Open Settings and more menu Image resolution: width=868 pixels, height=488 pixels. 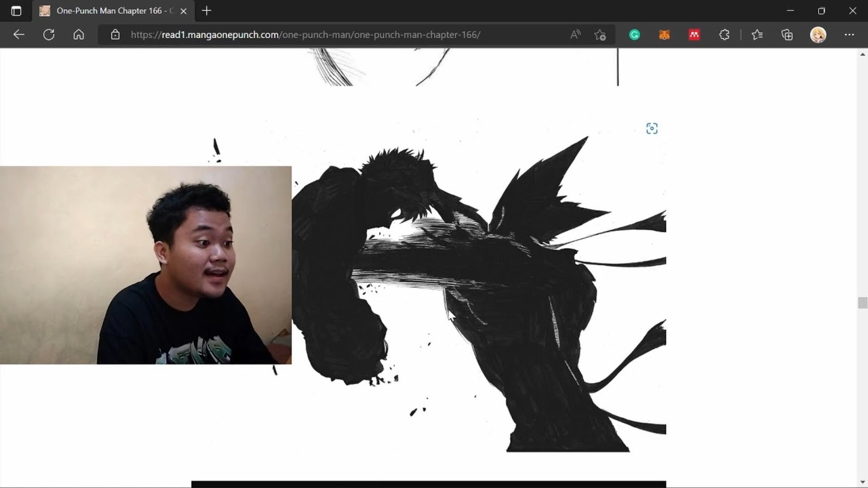(x=849, y=35)
